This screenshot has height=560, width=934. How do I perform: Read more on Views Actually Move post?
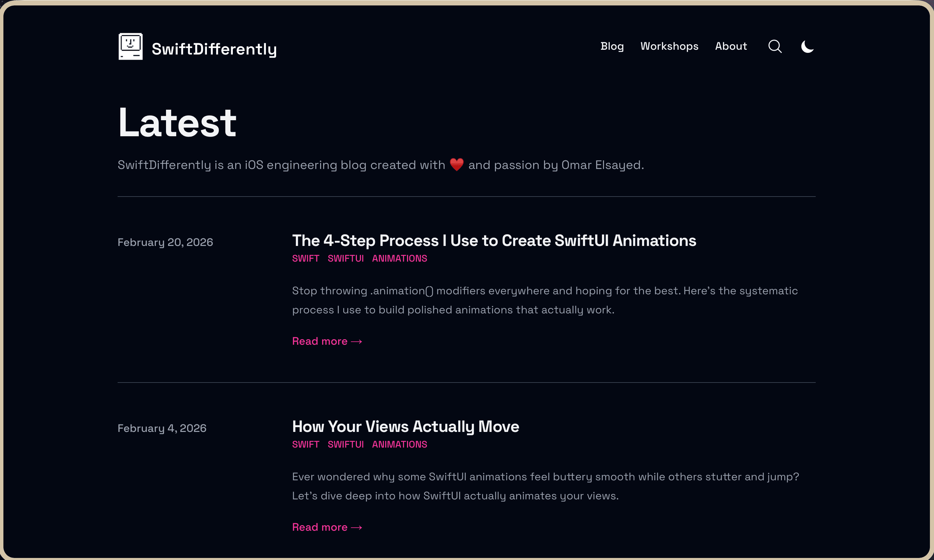point(327,527)
